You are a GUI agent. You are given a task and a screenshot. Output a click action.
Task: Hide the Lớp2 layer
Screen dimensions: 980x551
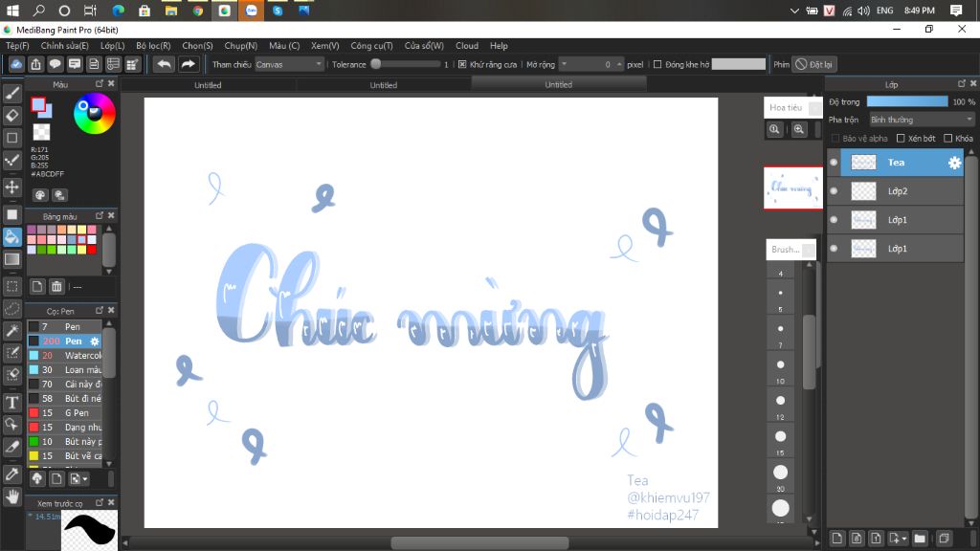point(834,191)
